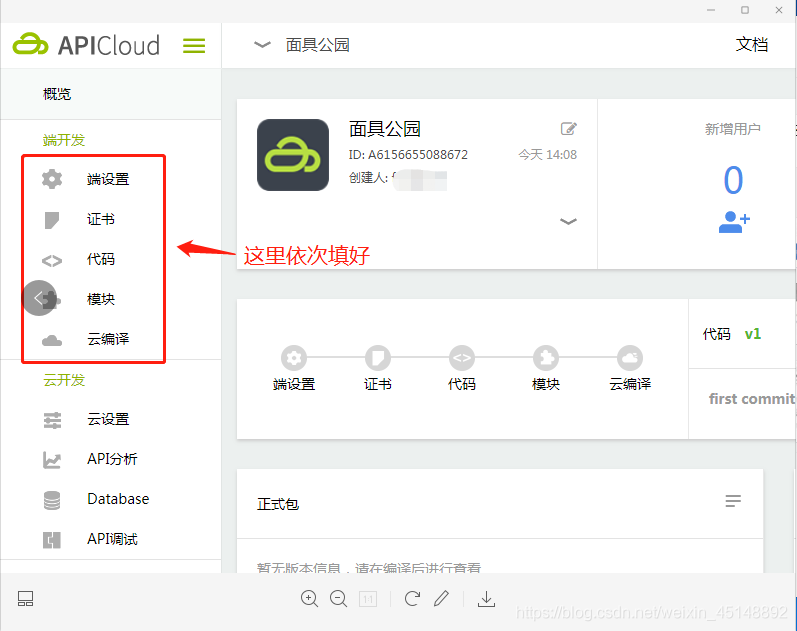Viewport: 797px width, 631px height.
Task: Click the API调试 icon
Action: (x=52, y=539)
